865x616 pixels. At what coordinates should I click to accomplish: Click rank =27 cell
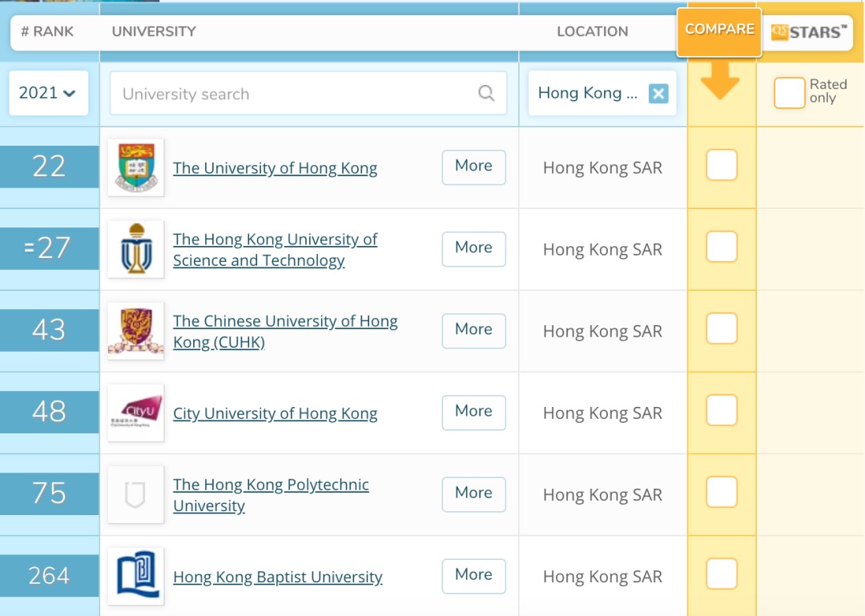pyautogui.click(x=49, y=248)
